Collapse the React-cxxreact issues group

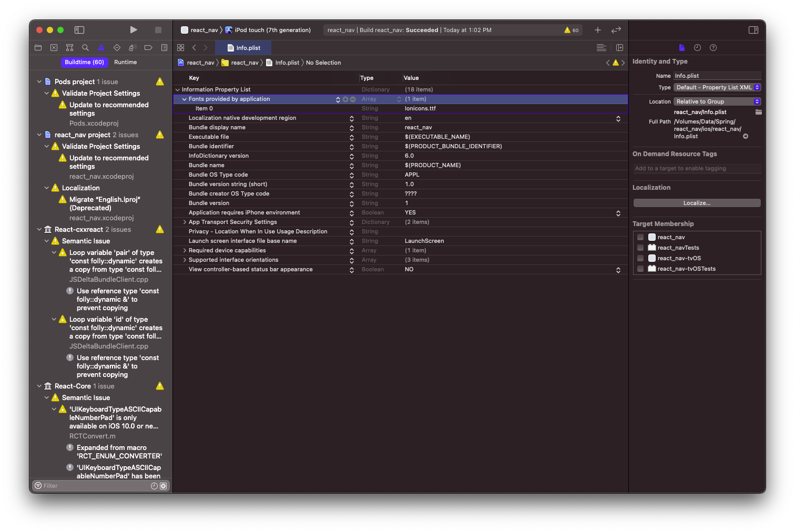point(39,229)
